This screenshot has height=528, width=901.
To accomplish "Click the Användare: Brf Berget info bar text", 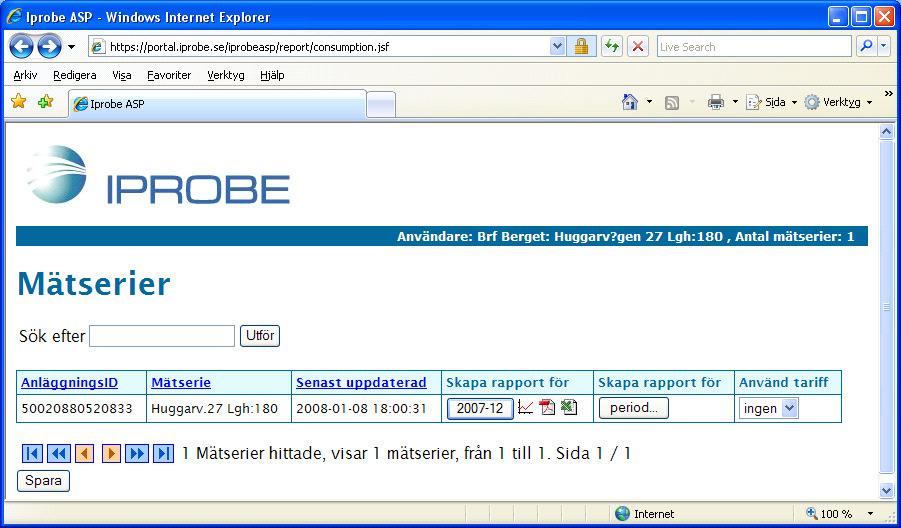I will tap(626, 236).
